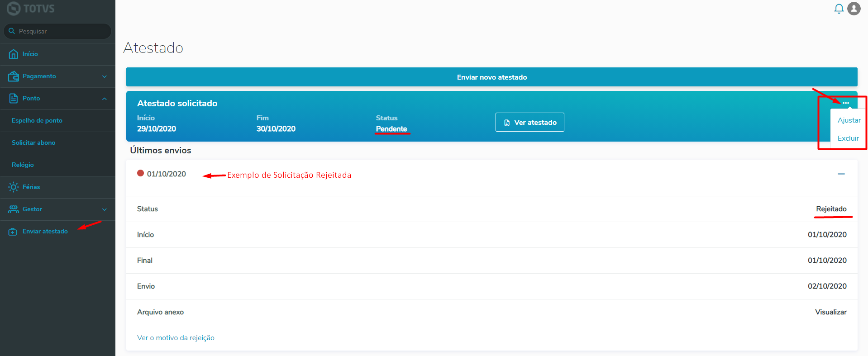Click the 01/10/2020 entry header date
The height and width of the screenshot is (356, 868).
click(x=167, y=174)
